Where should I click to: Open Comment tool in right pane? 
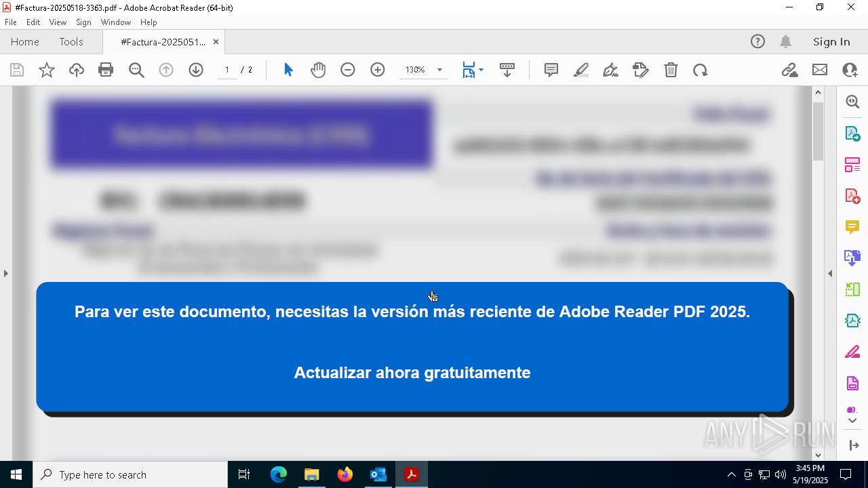(852, 226)
